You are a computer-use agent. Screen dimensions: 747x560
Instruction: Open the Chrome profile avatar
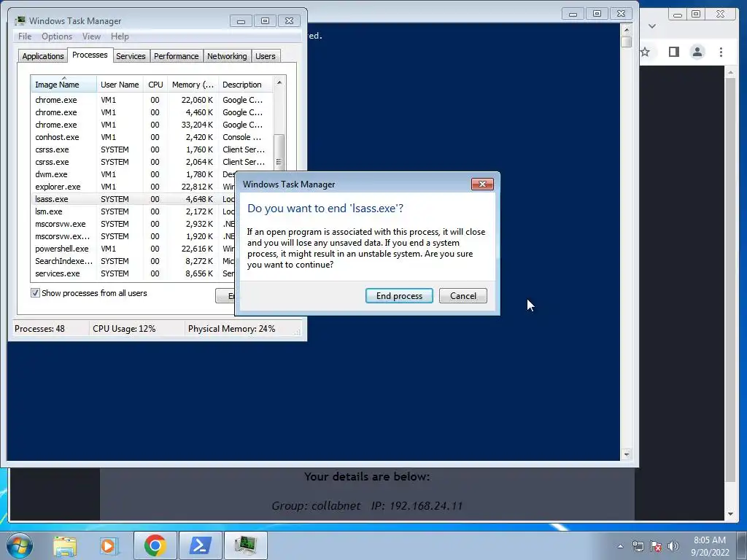[x=697, y=52]
